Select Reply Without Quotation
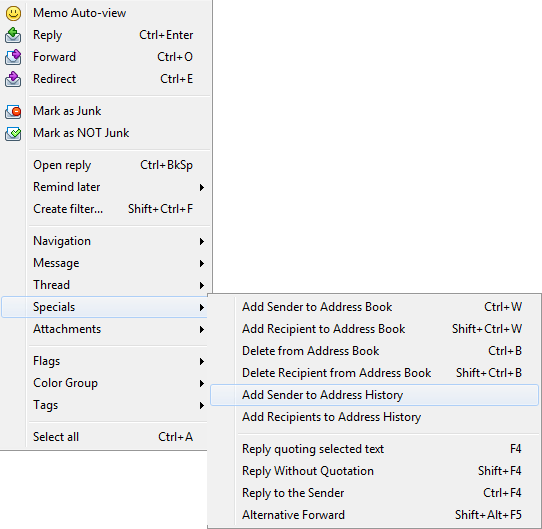This screenshot has height=529, width=542. pos(374,471)
